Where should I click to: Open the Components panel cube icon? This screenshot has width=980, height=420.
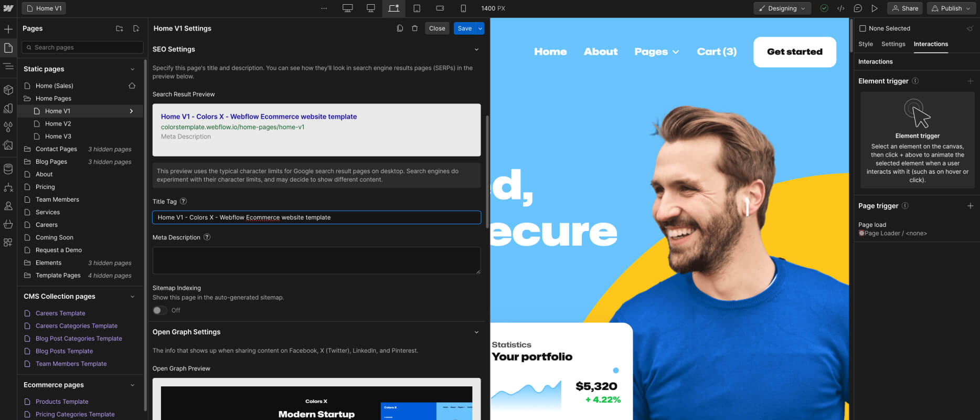8,90
